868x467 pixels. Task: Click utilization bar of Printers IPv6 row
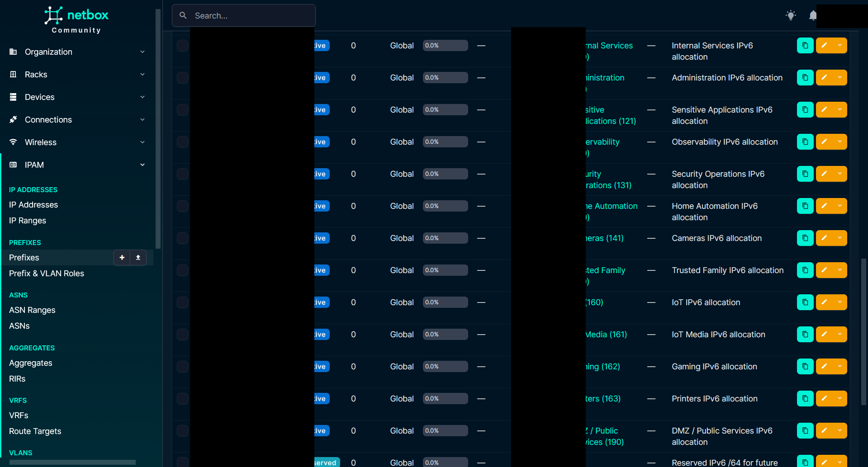[x=446, y=398]
